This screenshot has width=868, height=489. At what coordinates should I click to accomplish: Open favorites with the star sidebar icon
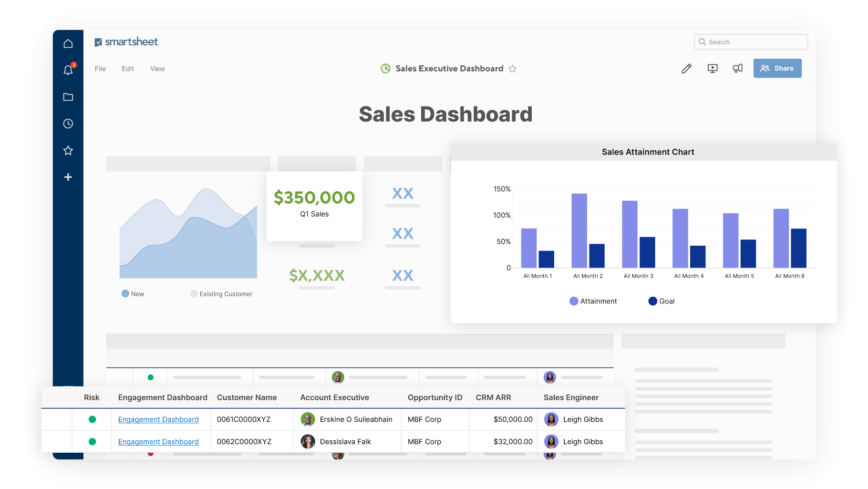point(68,150)
